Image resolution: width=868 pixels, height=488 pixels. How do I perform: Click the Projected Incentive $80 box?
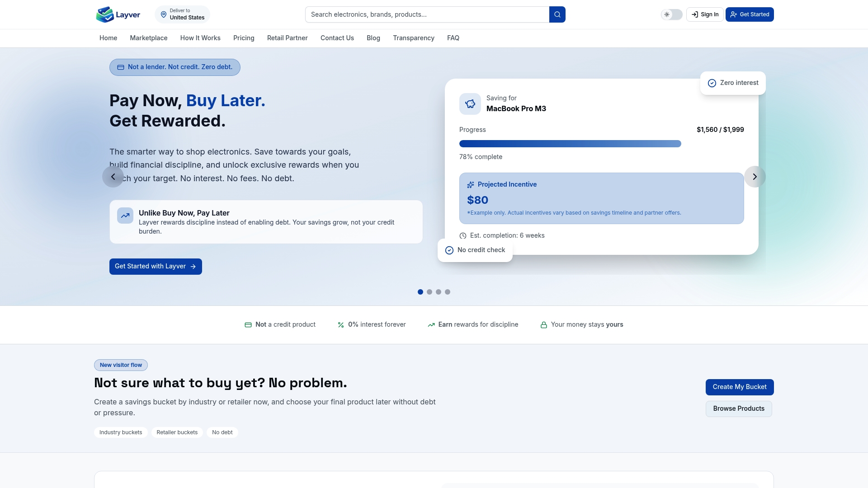tap(602, 198)
